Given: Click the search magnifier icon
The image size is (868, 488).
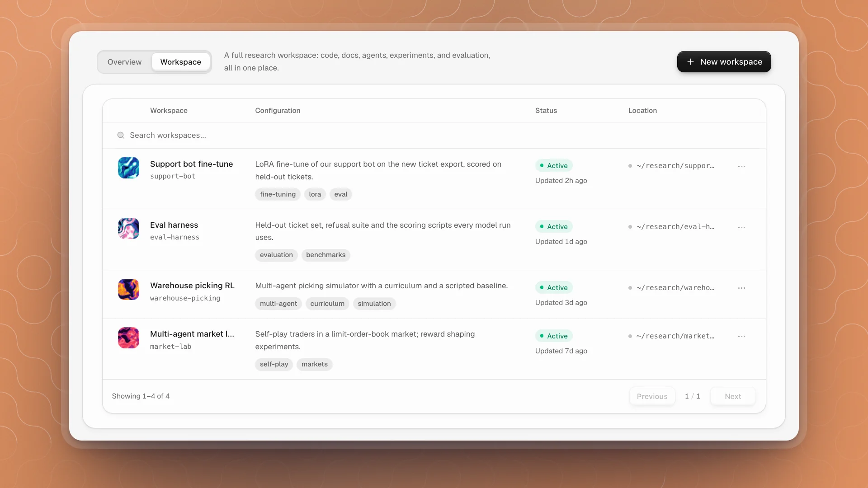Looking at the screenshot, I should pos(121,135).
